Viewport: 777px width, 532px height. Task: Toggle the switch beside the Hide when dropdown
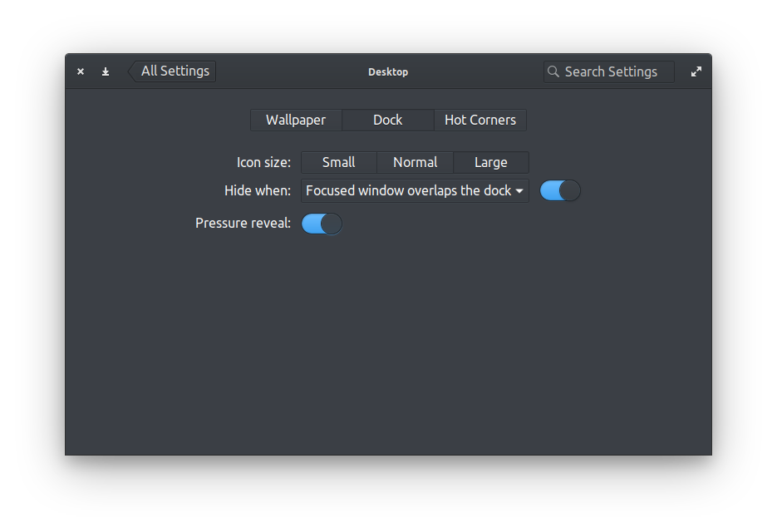pyautogui.click(x=560, y=190)
